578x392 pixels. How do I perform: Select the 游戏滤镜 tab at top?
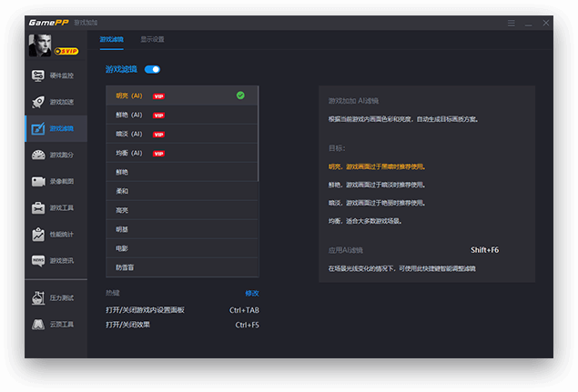pyautogui.click(x=111, y=40)
